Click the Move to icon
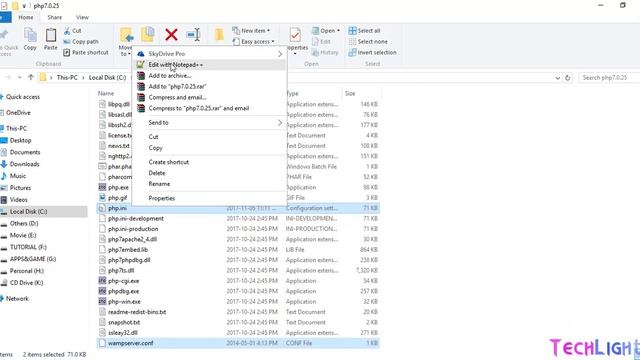 [x=126, y=36]
